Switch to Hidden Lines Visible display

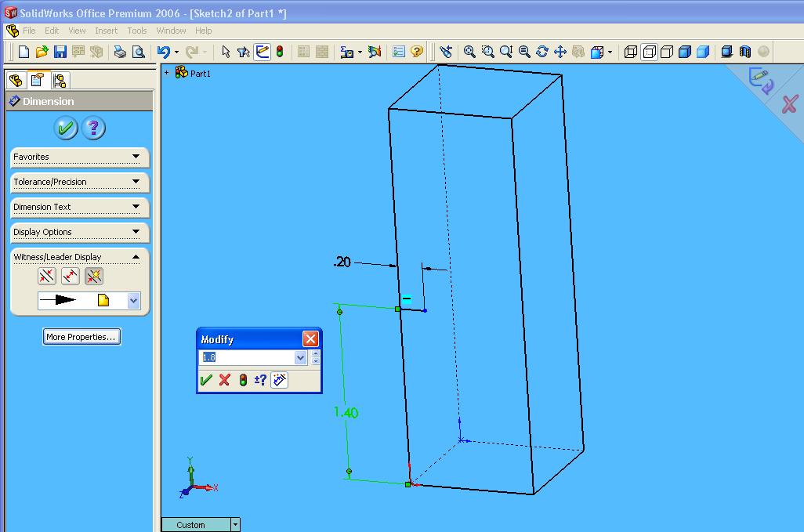point(649,52)
